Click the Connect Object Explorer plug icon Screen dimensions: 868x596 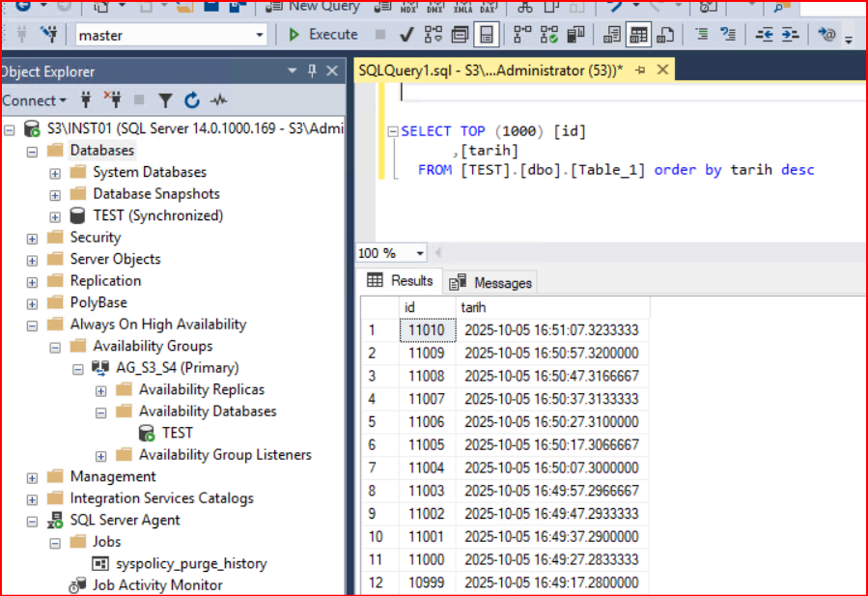click(86, 100)
